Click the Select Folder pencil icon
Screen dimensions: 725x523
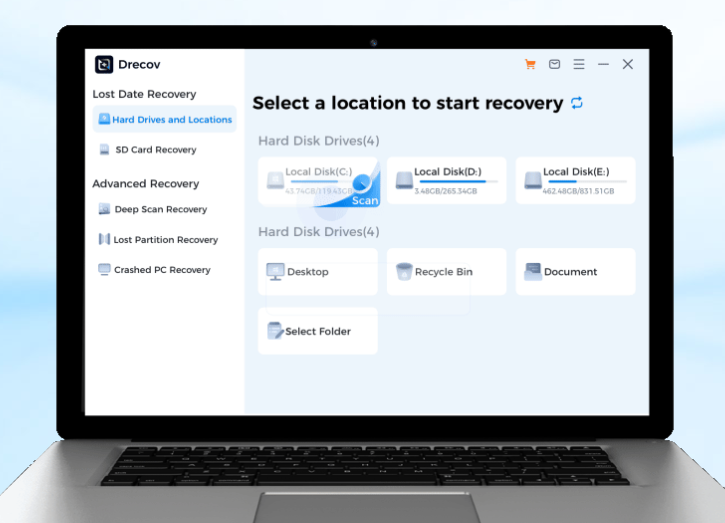click(x=276, y=331)
